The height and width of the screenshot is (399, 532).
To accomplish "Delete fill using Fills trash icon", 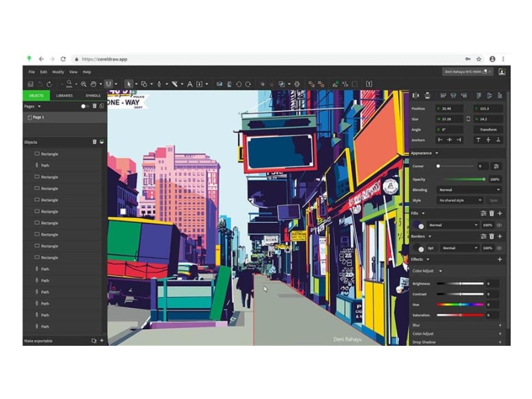I will 492,213.
